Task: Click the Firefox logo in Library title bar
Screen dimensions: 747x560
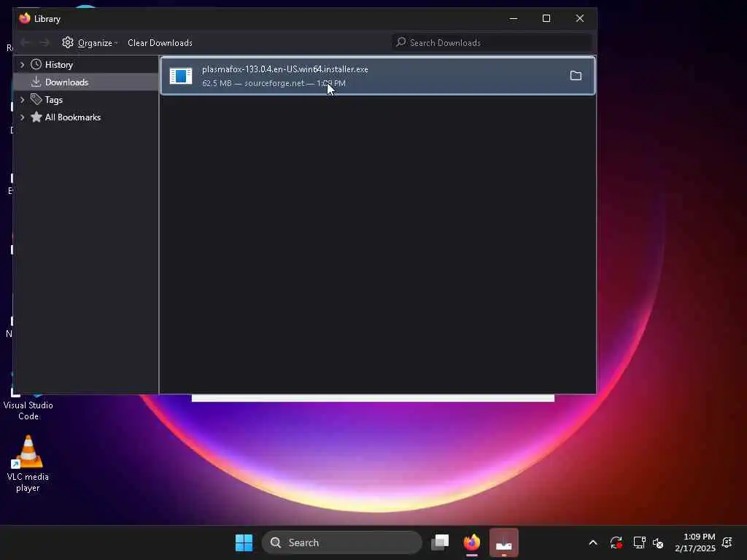Action: pos(25,18)
